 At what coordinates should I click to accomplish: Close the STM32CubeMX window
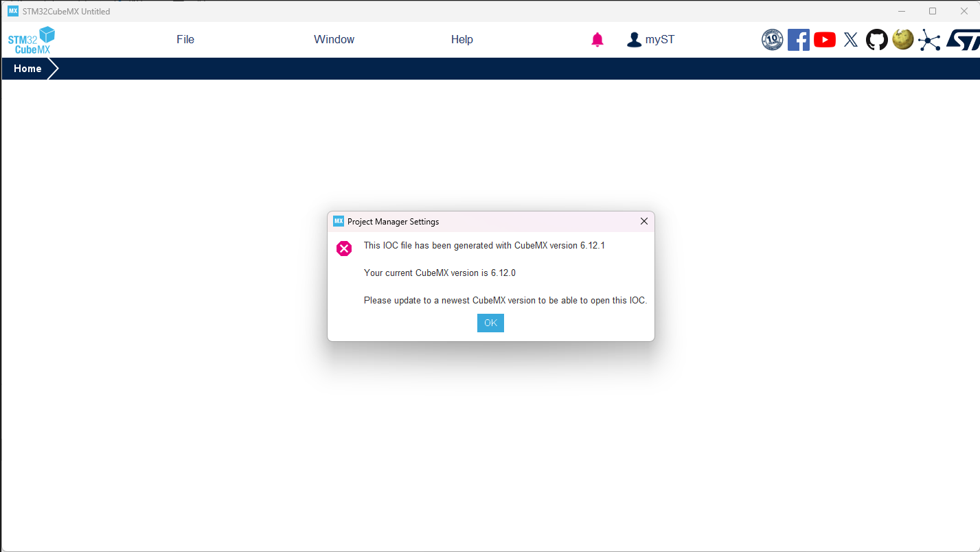tap(964, 11)
